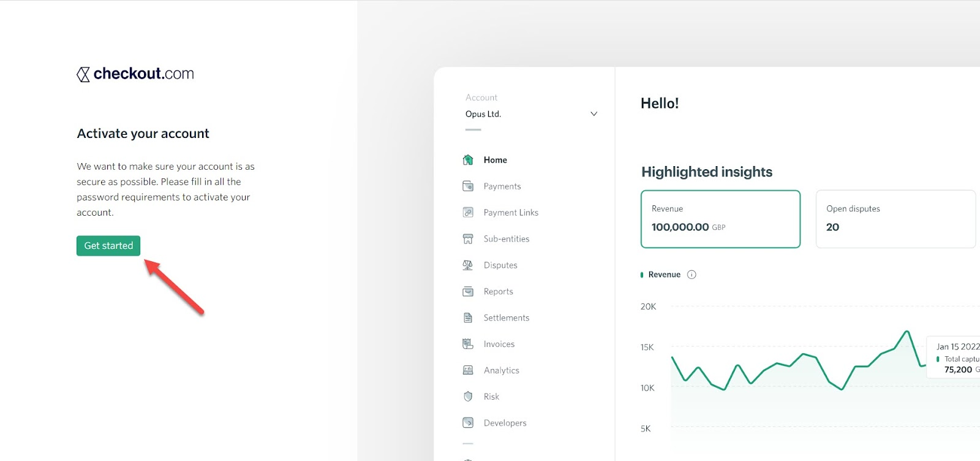Screen dimensions: 980x461
Task: Open the Settlements menu item
Action: coord(506,318)
